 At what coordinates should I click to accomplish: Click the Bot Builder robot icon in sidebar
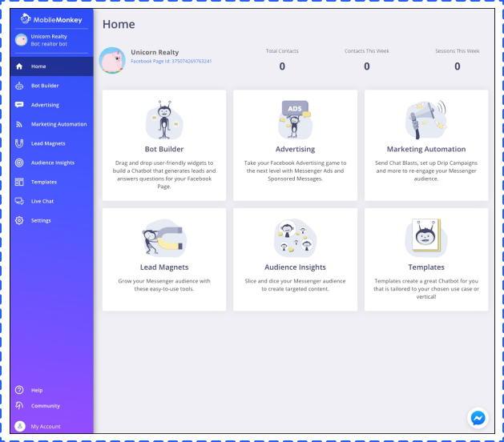pyautogui.click(x=19, y=86)
